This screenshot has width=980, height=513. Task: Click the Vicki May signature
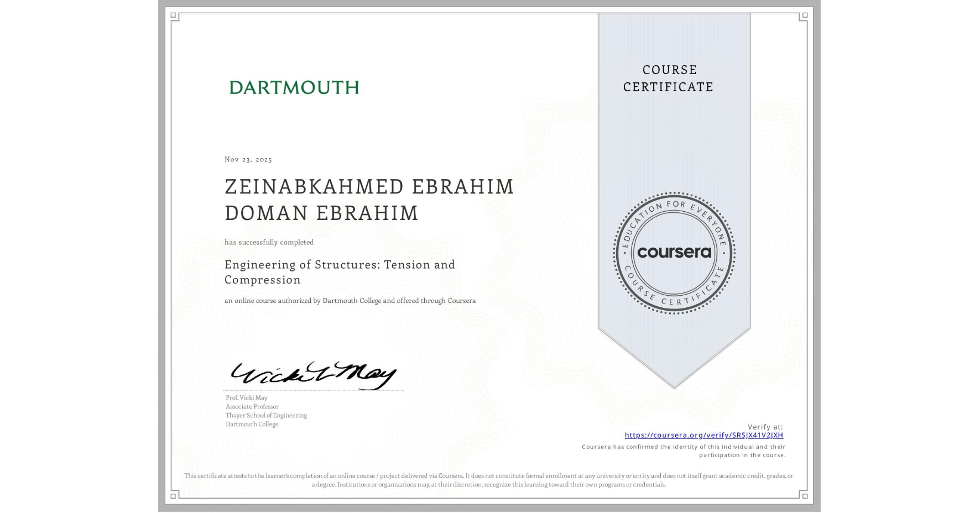314,375
